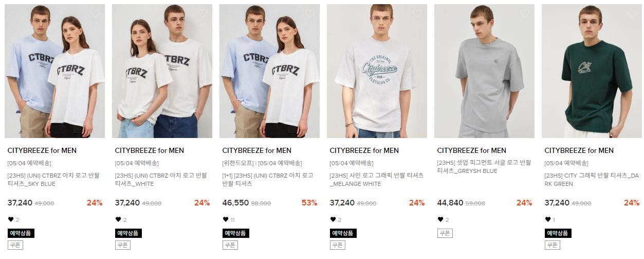This screenshot has height=259, width=644.
Task: Open 셋업 피그먼트 서클 로고 GREYSH BLUE link
Action: (484, 167)
